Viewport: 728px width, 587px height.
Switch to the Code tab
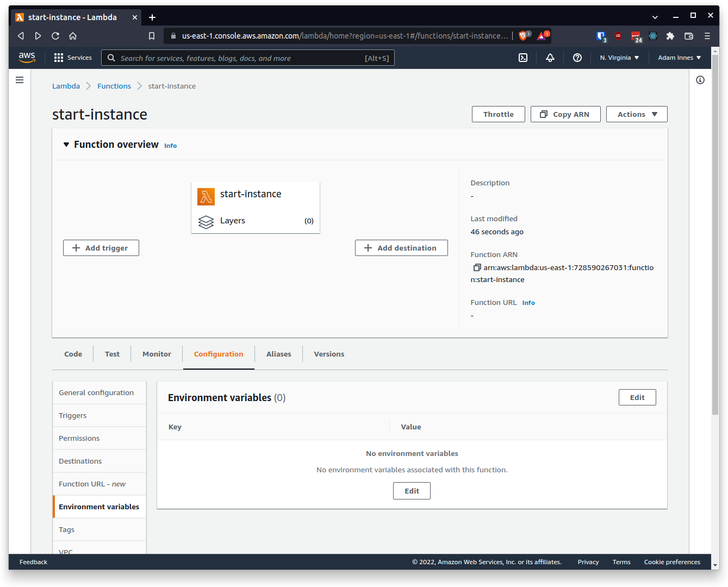pos(73,354)
